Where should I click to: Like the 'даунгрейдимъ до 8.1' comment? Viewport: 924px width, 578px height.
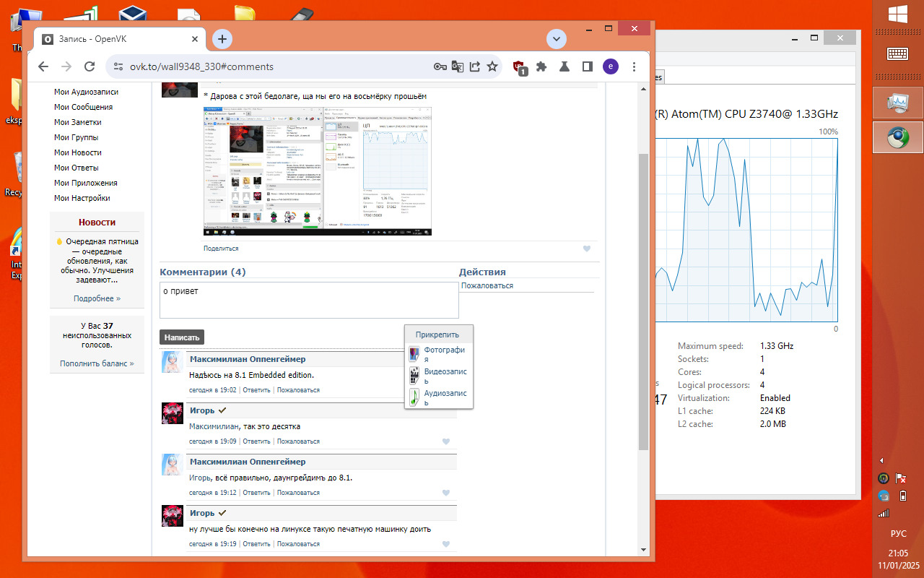pos(446,493)
